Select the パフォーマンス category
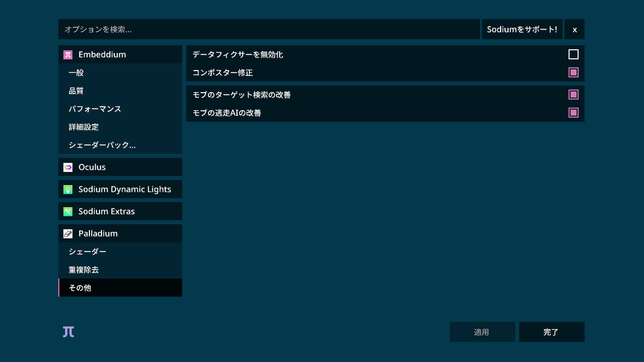 95,109
